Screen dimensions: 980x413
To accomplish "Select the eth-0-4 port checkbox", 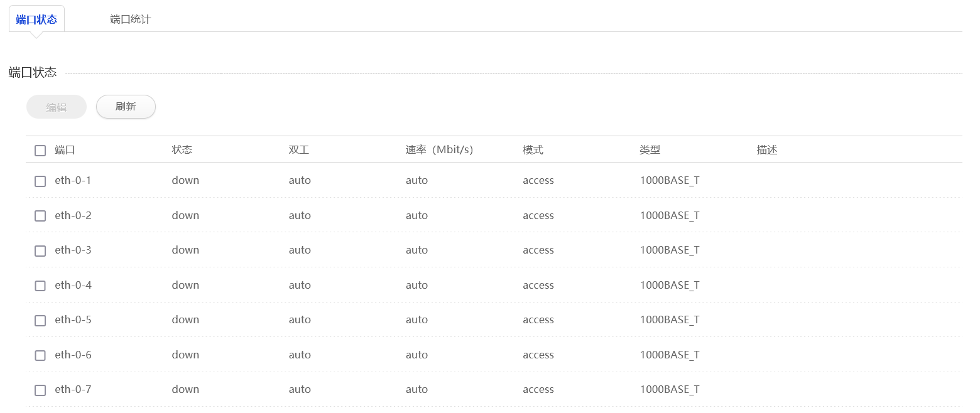I will click(40, 286).
